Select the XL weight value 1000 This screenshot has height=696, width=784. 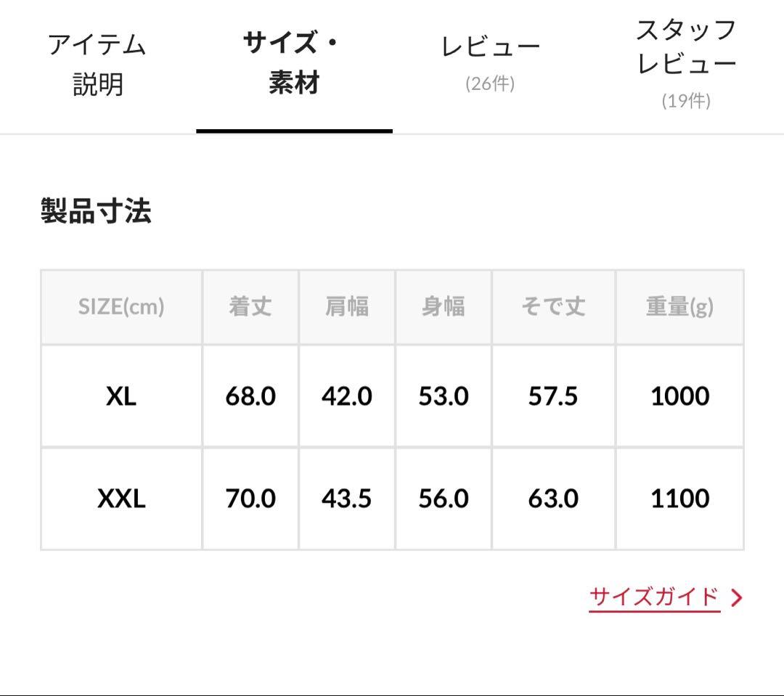coord(679,396)
